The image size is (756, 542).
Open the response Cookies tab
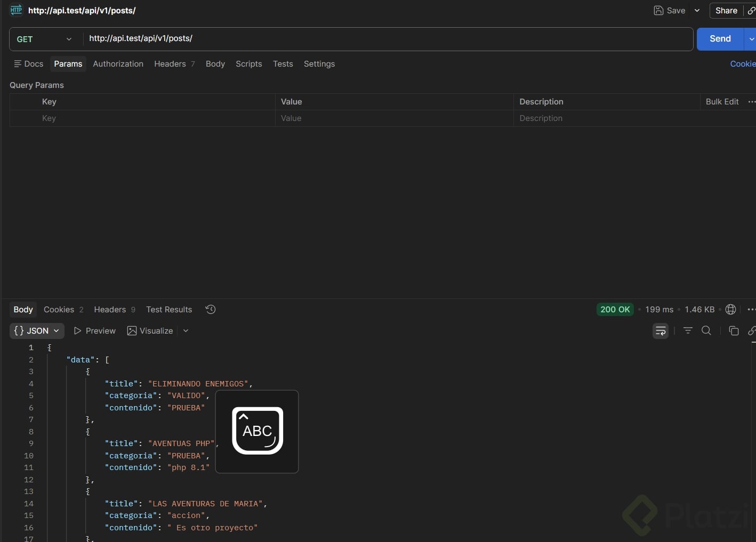point(63,310)
